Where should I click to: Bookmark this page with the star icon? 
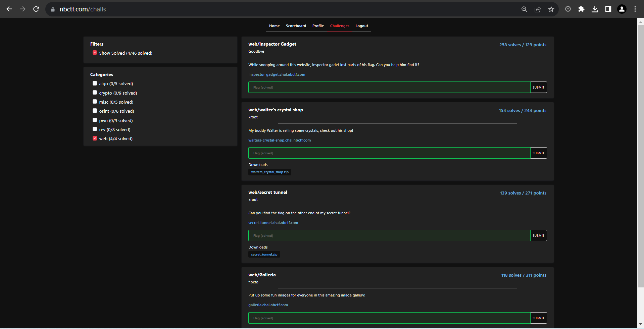551,9
